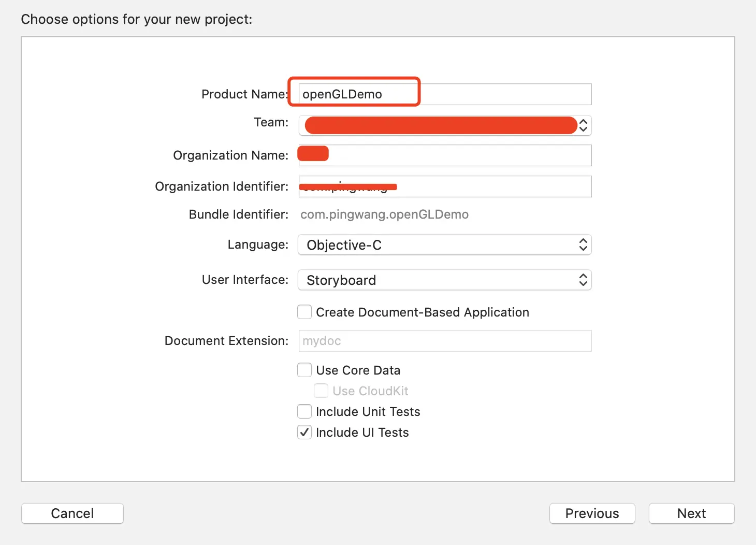
Task: Go back with the Previous button
Action: point(592,513)
